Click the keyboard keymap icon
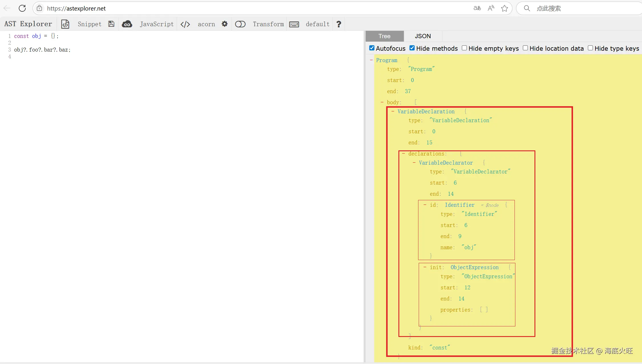The height and width of the screenshot is (364, 642). tap(294, 24)
